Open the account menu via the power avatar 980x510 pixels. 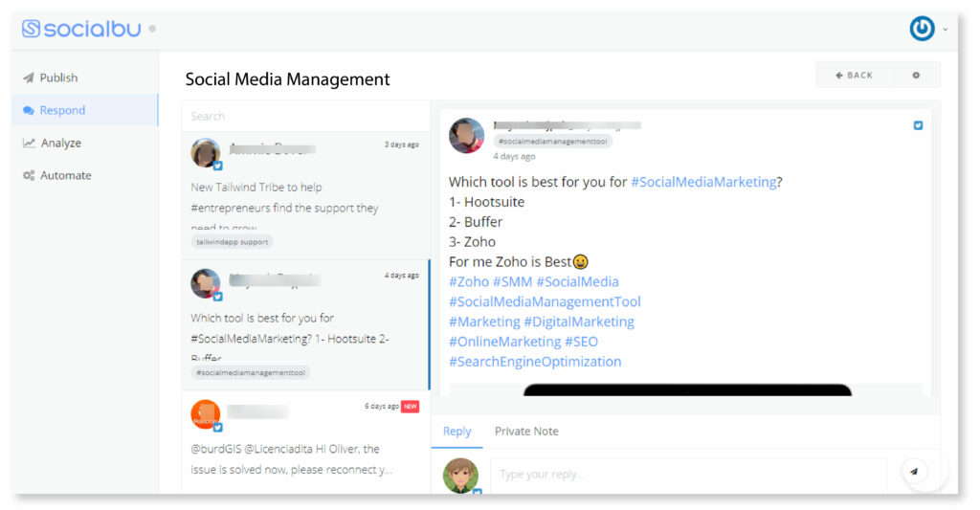pyautogui.click(x=923, y=29)
